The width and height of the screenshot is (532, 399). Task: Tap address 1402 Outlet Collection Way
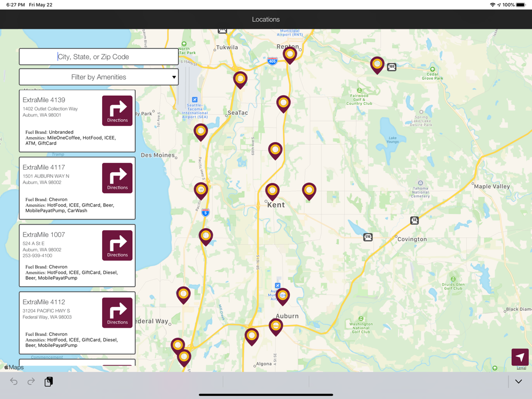[50, 109]
